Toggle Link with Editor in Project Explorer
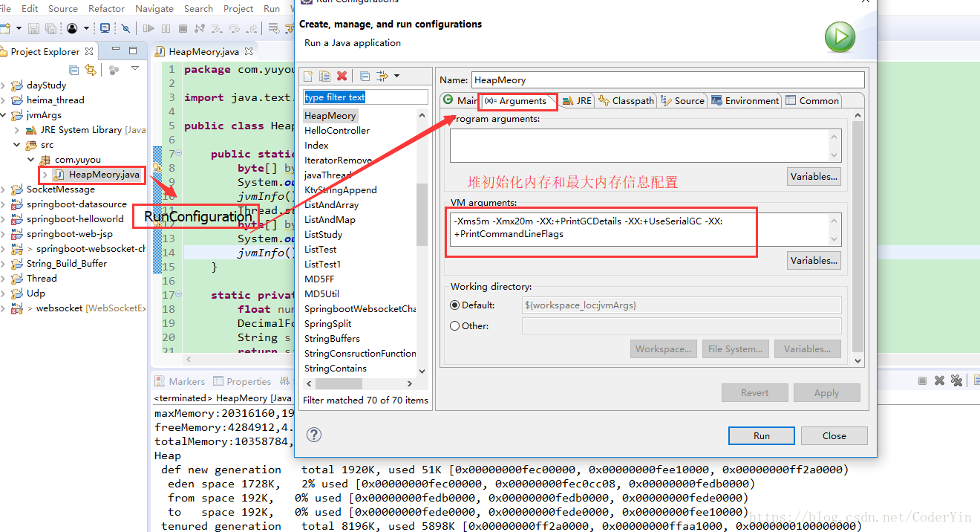The height and width of the screenshot is (532, 980). coord(91,70)
